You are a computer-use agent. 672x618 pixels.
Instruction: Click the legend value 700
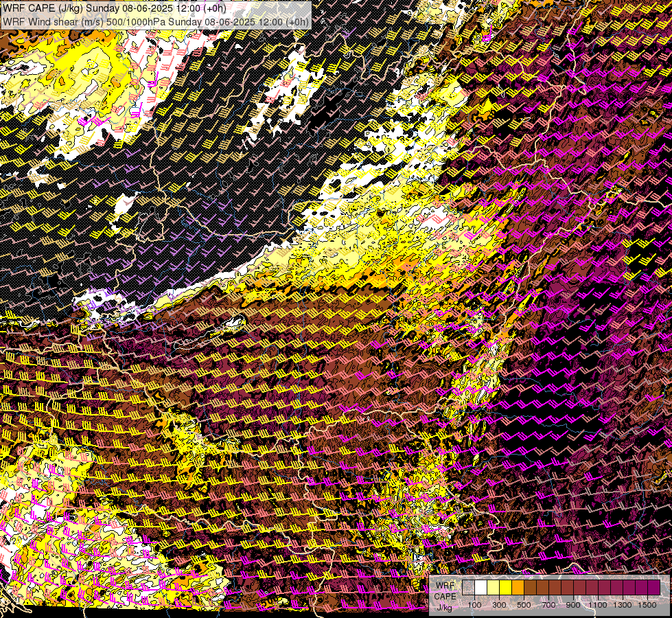(548, 605)
